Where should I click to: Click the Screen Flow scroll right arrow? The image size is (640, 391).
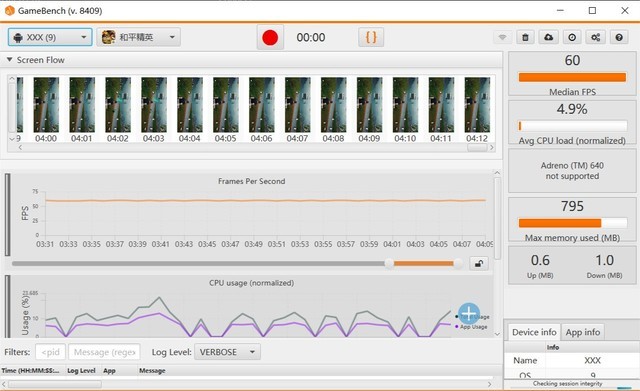point(492,147)
